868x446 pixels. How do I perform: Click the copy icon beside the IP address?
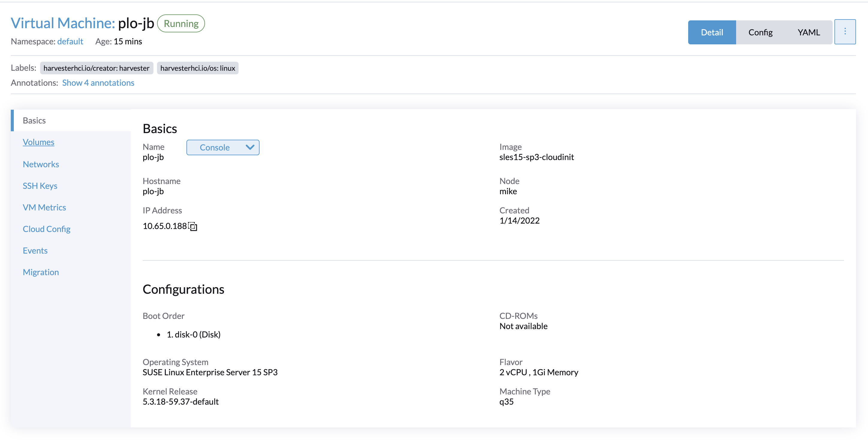click(192, 227)
